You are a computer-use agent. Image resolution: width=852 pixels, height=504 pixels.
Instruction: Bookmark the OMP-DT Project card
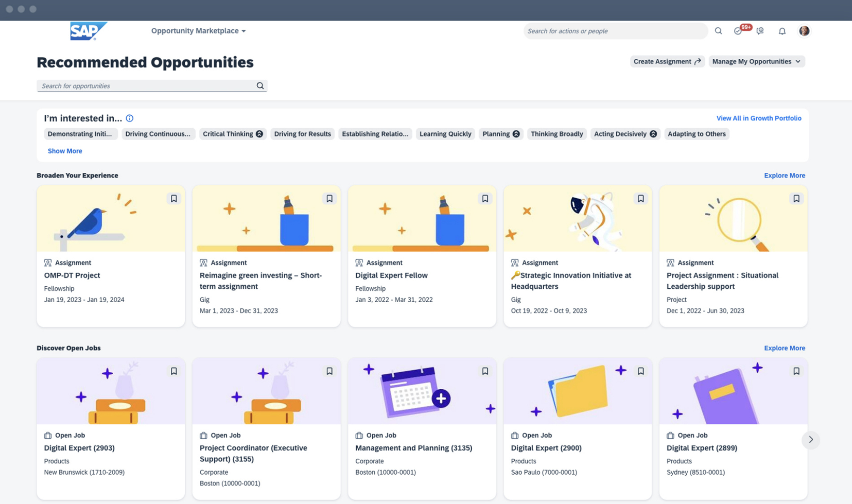click(174, 198)
